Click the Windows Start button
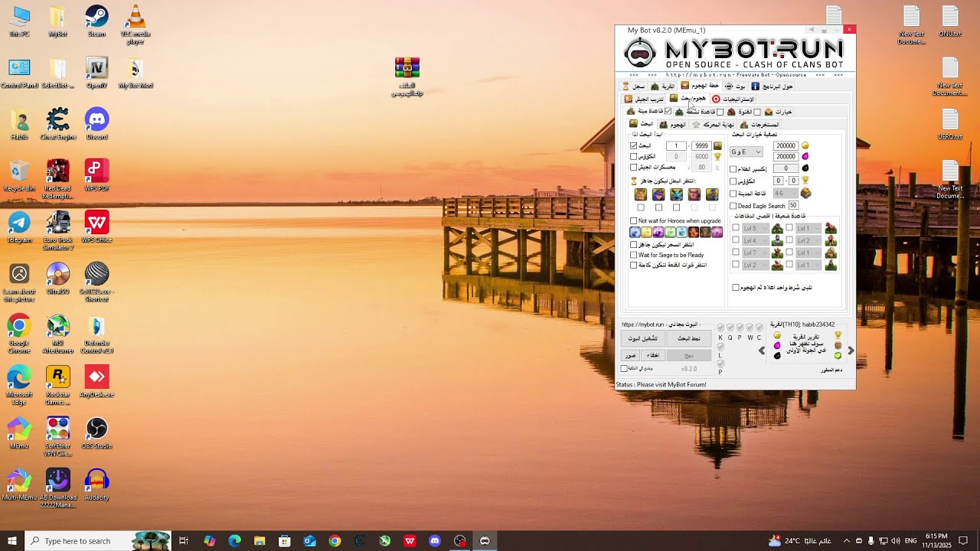Screen dimensions: 980x551 (x=12, y=540)
